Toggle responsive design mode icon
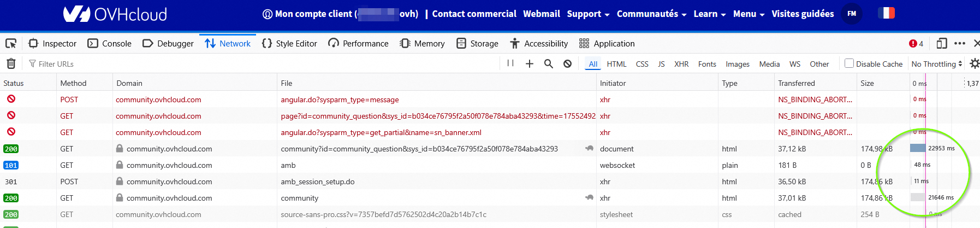The image size is (980, 228). 942,44
